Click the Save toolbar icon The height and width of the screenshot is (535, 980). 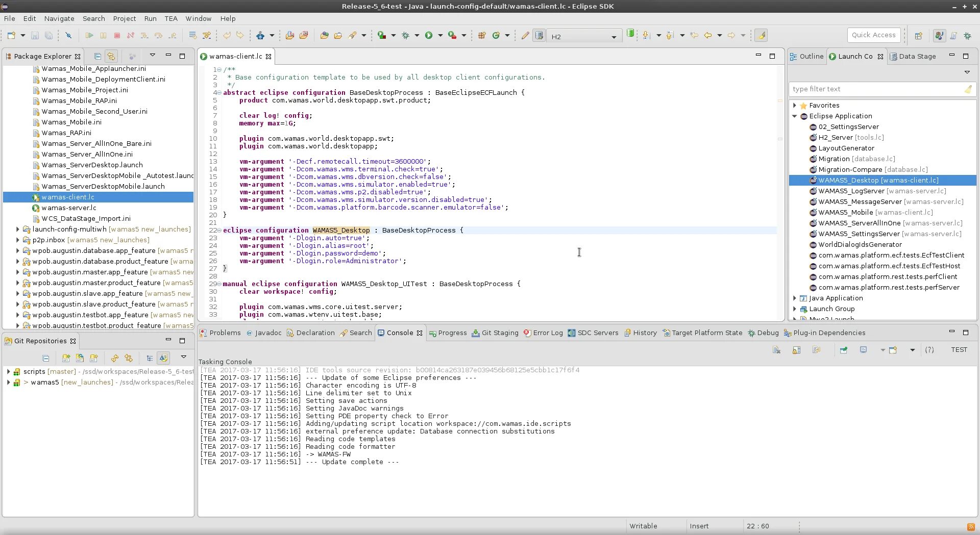(35, 36)
